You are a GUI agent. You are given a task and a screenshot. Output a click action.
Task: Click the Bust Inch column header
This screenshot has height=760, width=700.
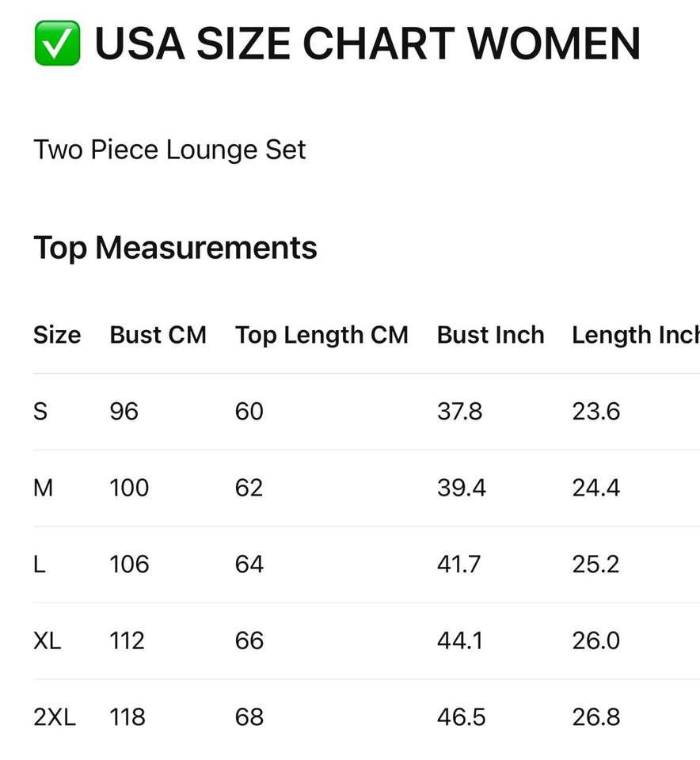coord(490,335)
